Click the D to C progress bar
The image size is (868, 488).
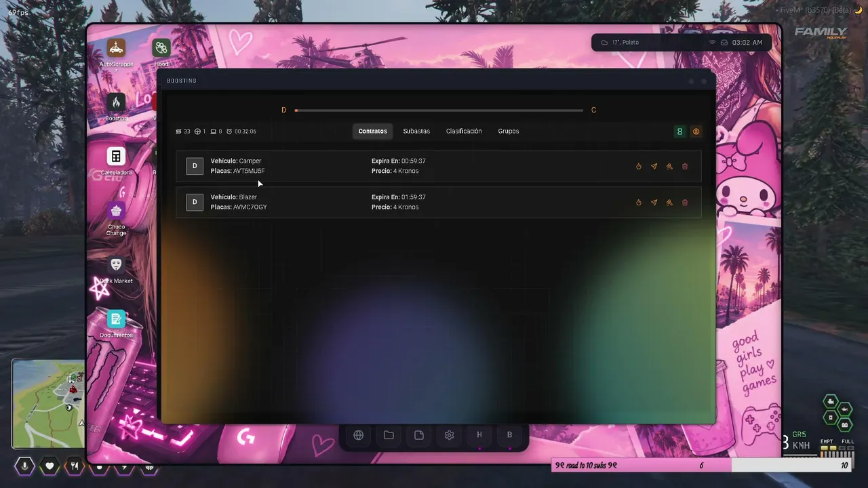click(x=439, y=110)
